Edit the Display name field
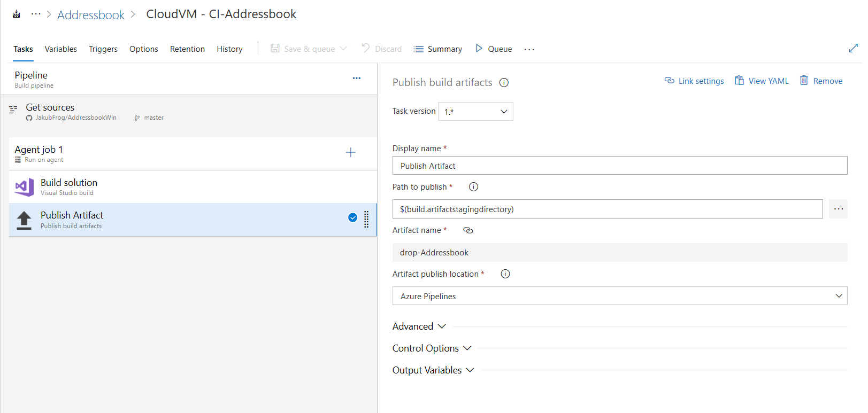This screenshot has width=868, height=413. point(620,166)
